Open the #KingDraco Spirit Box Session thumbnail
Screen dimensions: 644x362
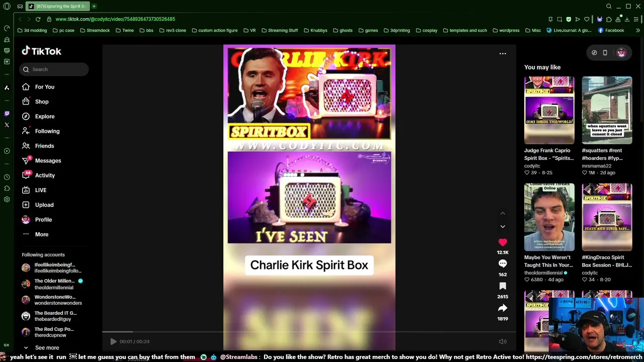coord(607,217)
